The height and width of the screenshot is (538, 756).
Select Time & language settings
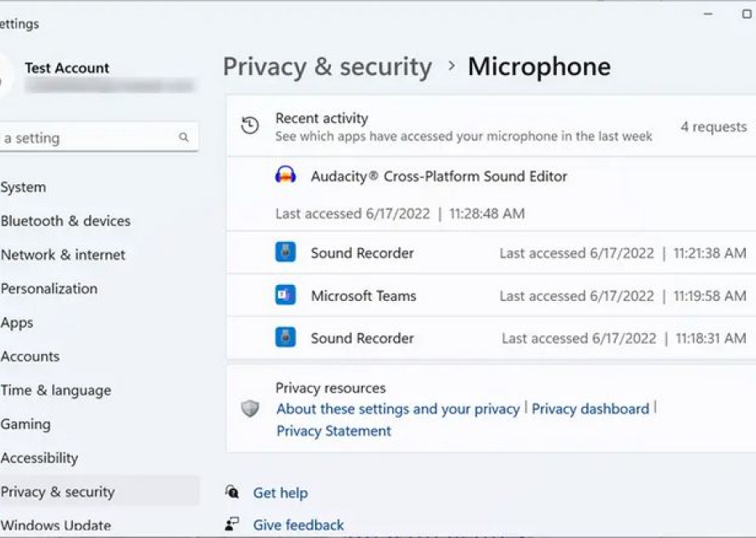(55, 390)
